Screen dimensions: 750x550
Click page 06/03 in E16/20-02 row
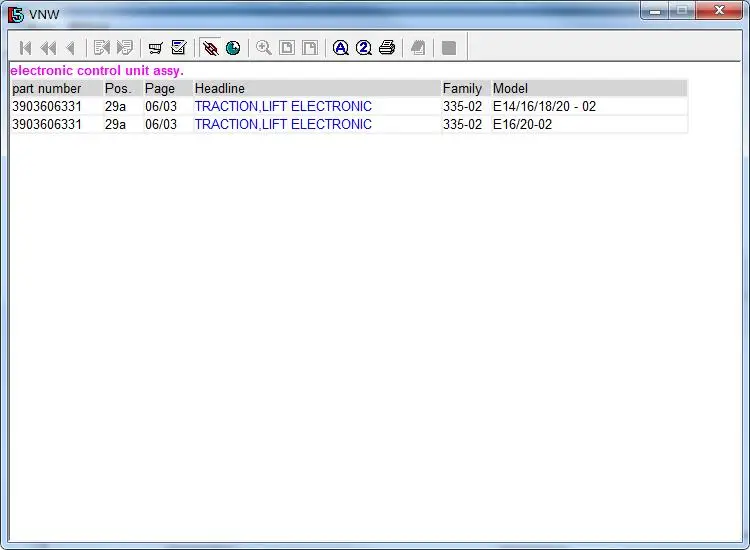[161, 124]
